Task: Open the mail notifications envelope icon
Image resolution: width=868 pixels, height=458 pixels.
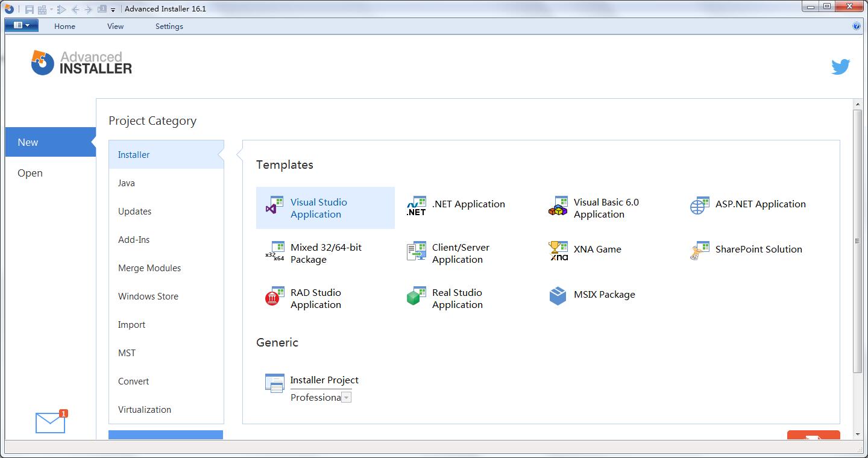Action: [50, 423]
